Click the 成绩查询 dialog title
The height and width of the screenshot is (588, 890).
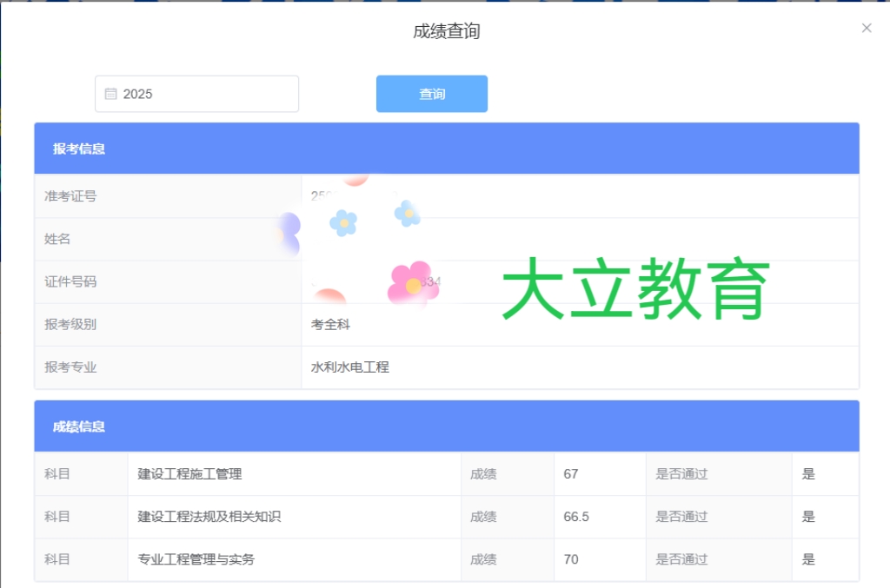coord(447,31)
